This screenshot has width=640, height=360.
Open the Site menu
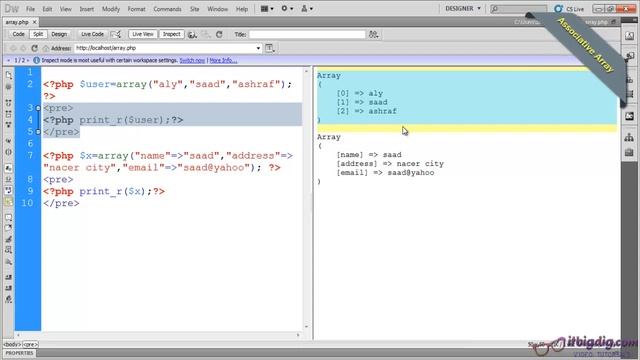194,9
